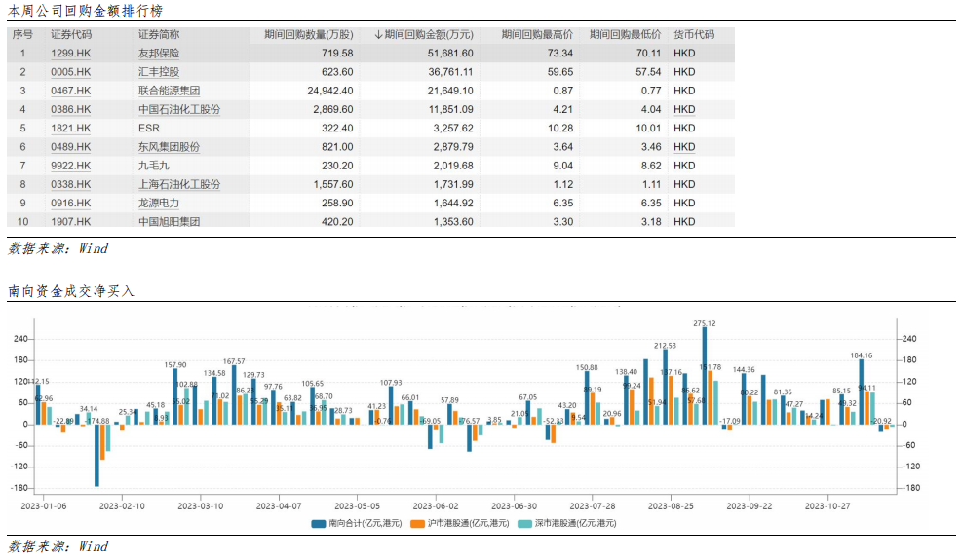962x560 pixels.
Task: Open stock code 0916.HK link
Action: [70, 203]
